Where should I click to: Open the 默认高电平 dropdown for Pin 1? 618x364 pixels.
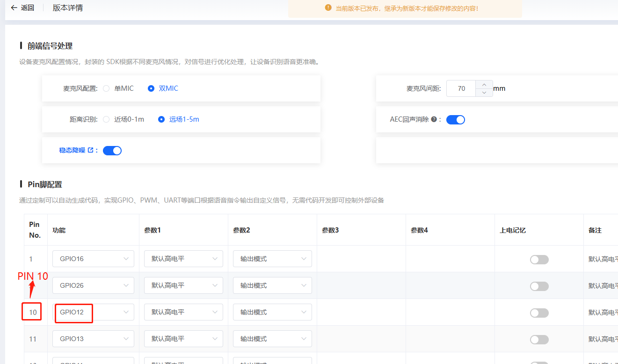(x=183, y=258)
